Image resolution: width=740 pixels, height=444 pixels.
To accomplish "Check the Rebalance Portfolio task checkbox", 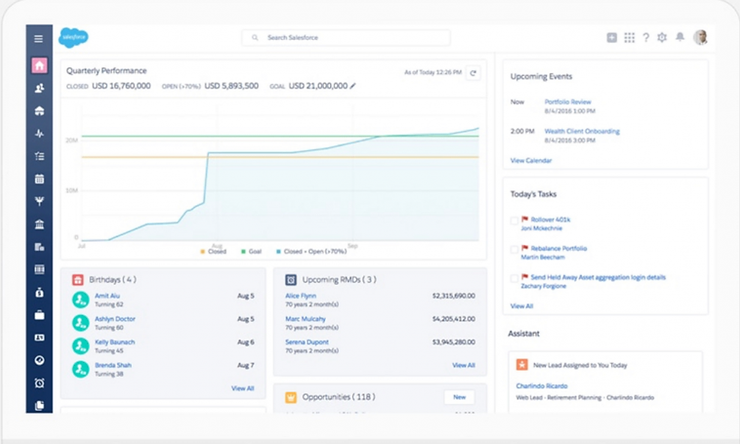I will tap(514, 250).
